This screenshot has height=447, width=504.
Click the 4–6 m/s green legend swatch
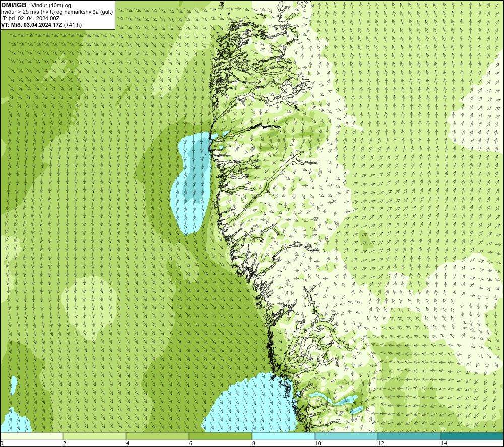click(157, 436)
